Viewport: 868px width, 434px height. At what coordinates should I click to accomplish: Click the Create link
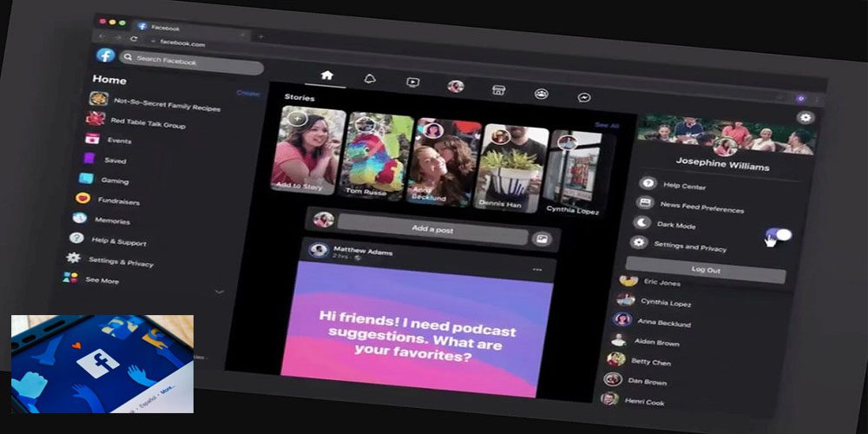pos(248,94)
